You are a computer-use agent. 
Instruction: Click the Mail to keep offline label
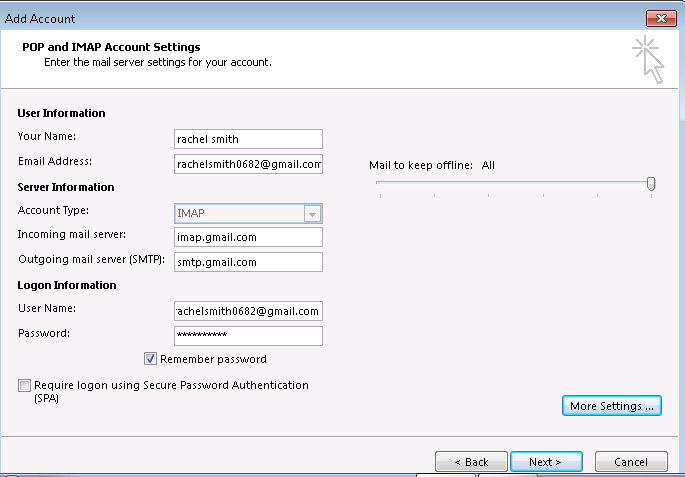pos(421,165)
